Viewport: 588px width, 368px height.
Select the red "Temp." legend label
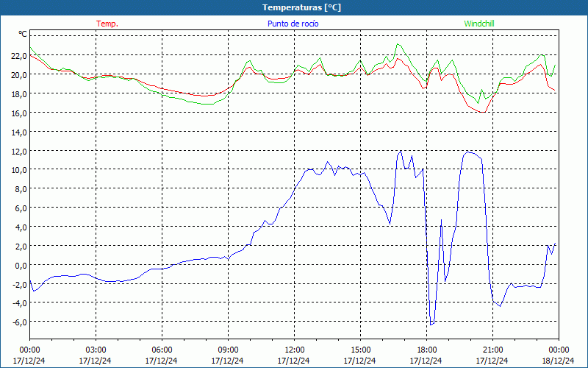tap(107, 24)
